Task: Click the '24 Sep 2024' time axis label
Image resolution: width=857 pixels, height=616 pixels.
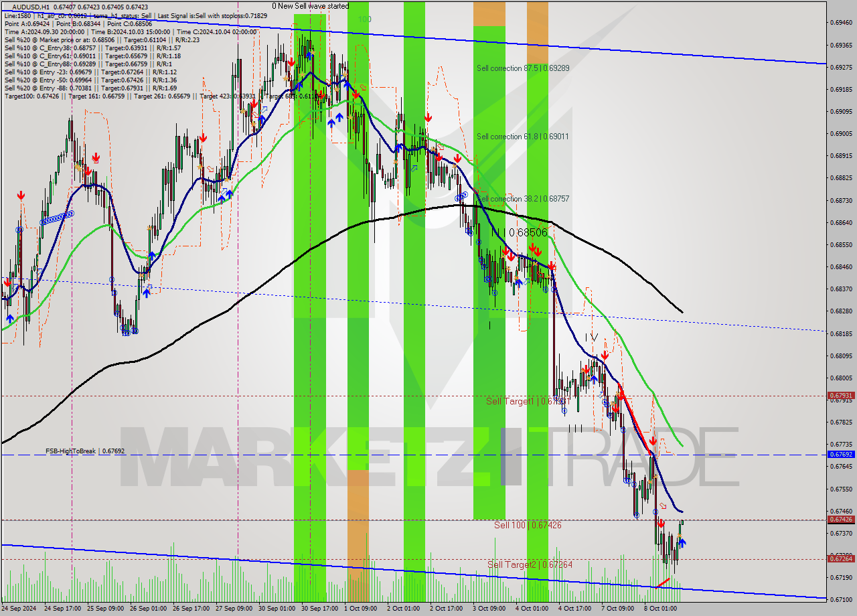Action: tap(19, 609)
